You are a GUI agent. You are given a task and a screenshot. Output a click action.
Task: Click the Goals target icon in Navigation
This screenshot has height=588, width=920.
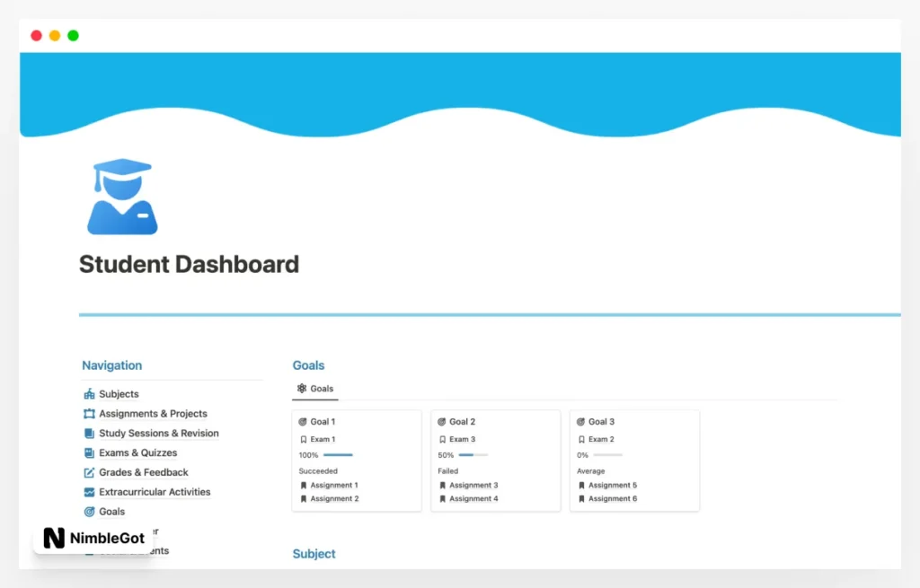pyautogui.click(x=89, y=512)
